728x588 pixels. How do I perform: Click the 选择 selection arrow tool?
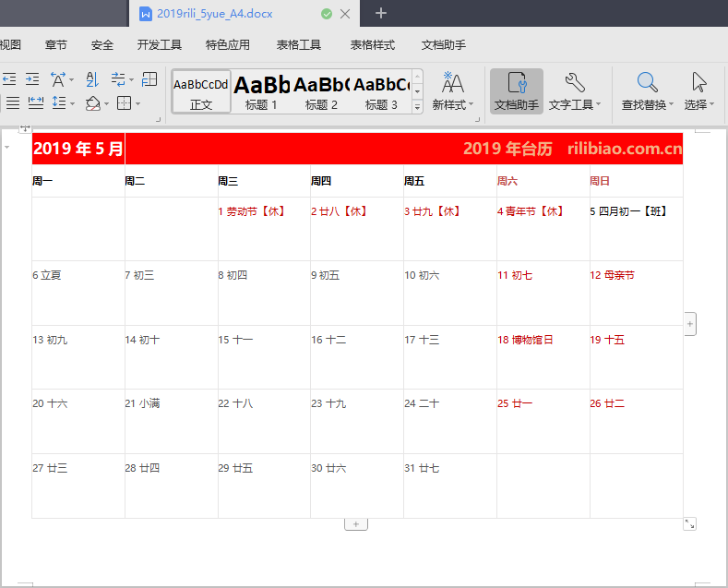[x=698, y=91]
